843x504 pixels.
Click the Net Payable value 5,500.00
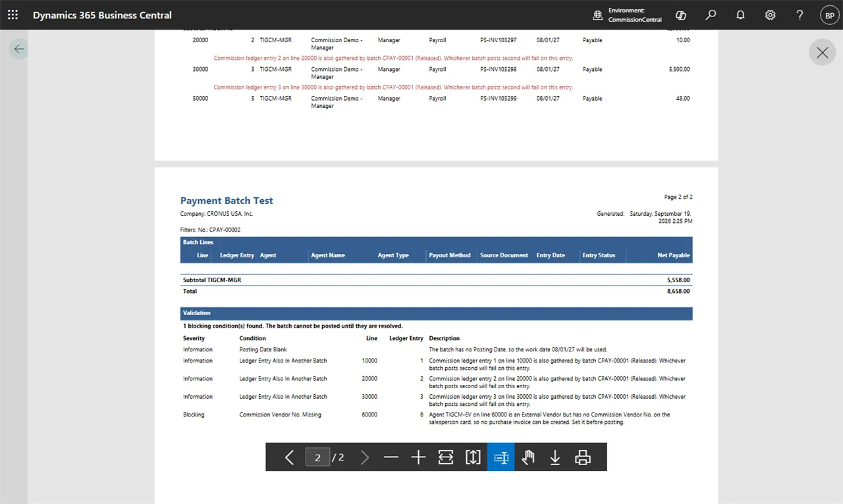coord(678,69)
